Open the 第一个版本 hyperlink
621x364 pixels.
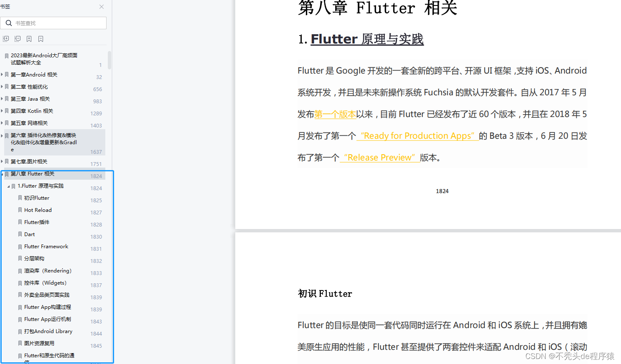coord(335,114)
